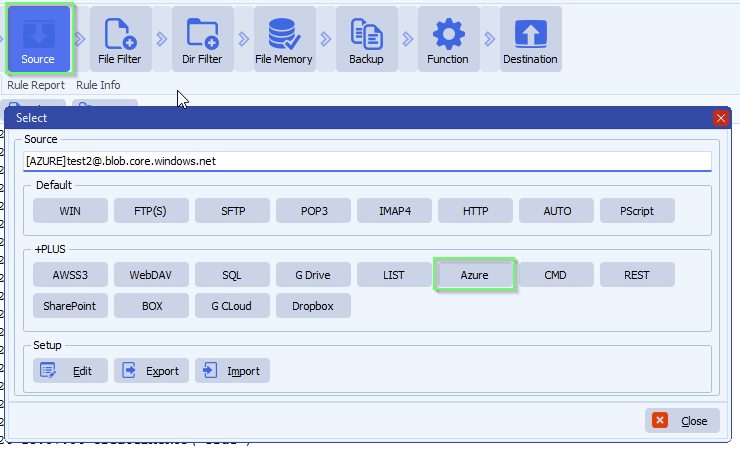Screen dimensions: 740x451
Task: Click the Edit setup button
Action: click(x=70, y=371)
